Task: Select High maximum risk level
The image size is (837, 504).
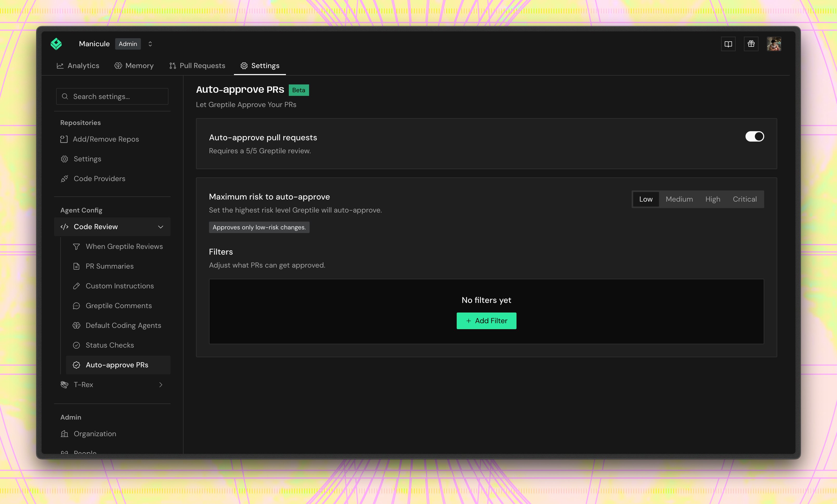Action: pos(713,199)
